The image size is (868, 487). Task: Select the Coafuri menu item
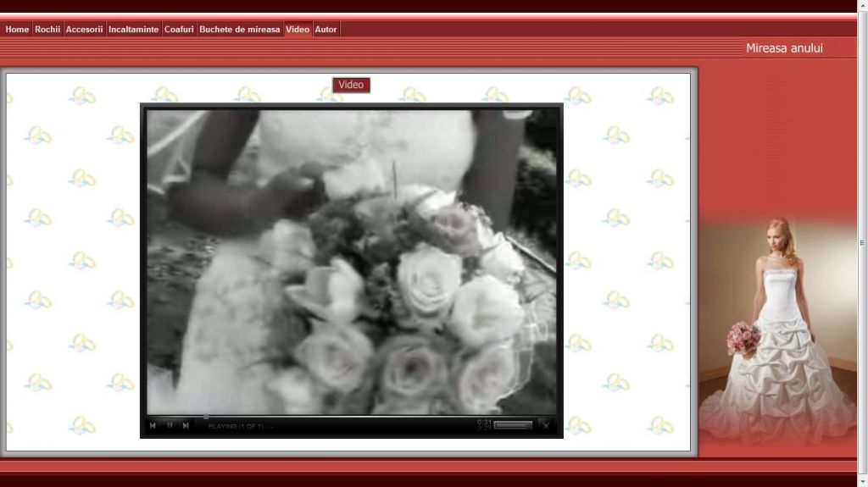pyautogui.click(x=179, y=30)
